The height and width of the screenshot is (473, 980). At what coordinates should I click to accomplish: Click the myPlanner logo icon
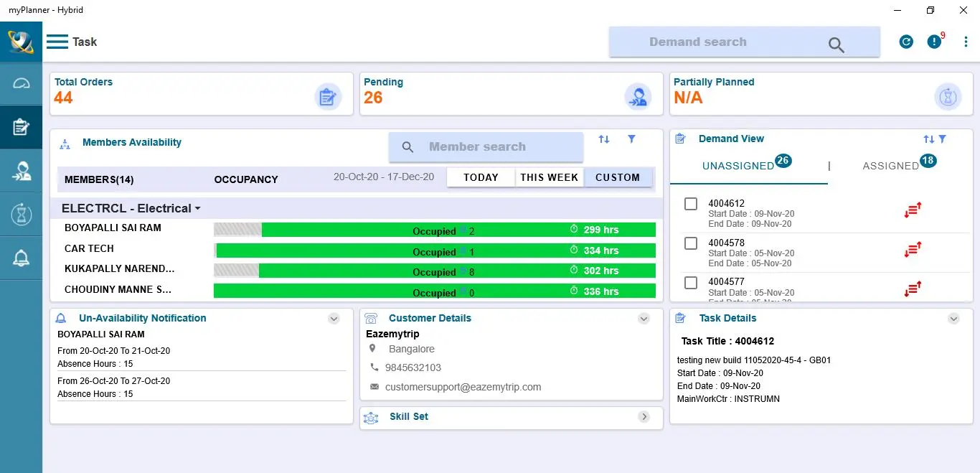[x=21, y=42]
